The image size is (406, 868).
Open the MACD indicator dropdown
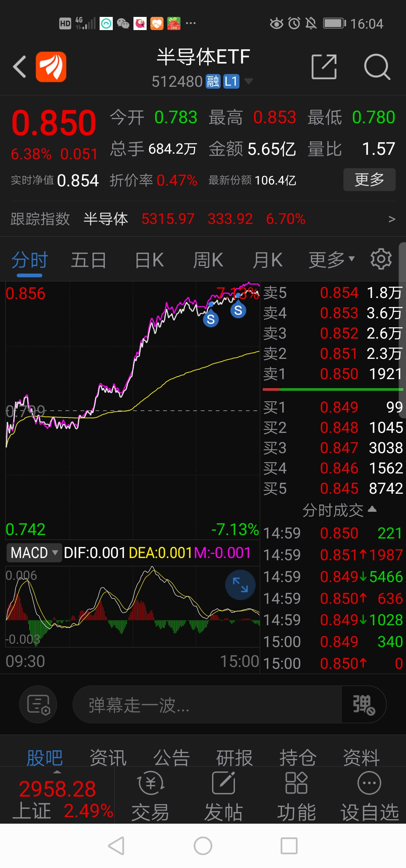tap(34, 553)
